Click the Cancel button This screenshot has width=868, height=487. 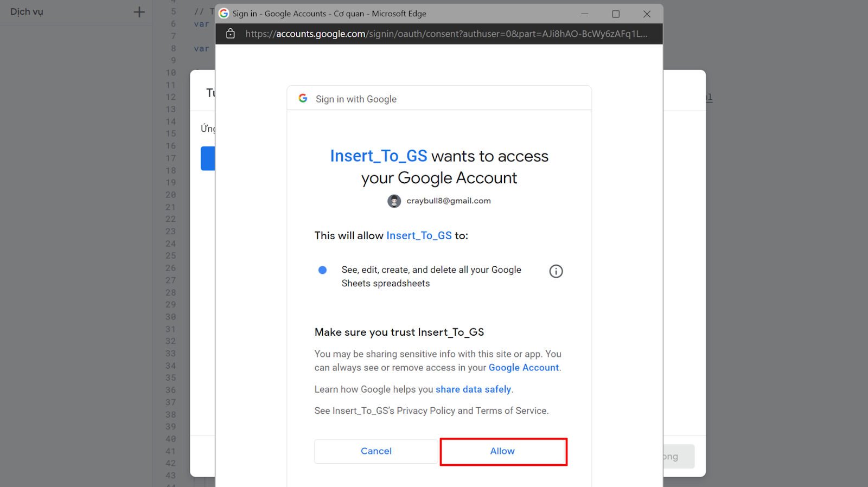(376, 451)
